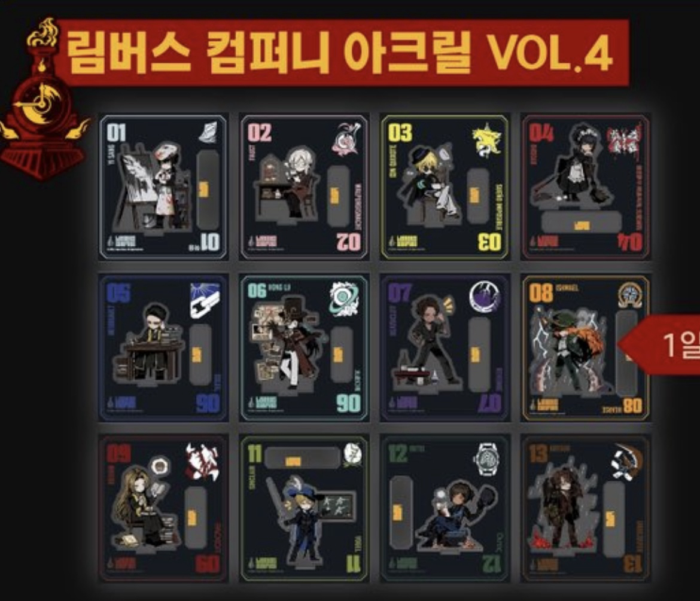The height and width of the screenshot is (601, 700).
Task: Click the yellow star emblem on card 03
Action: 486,140
